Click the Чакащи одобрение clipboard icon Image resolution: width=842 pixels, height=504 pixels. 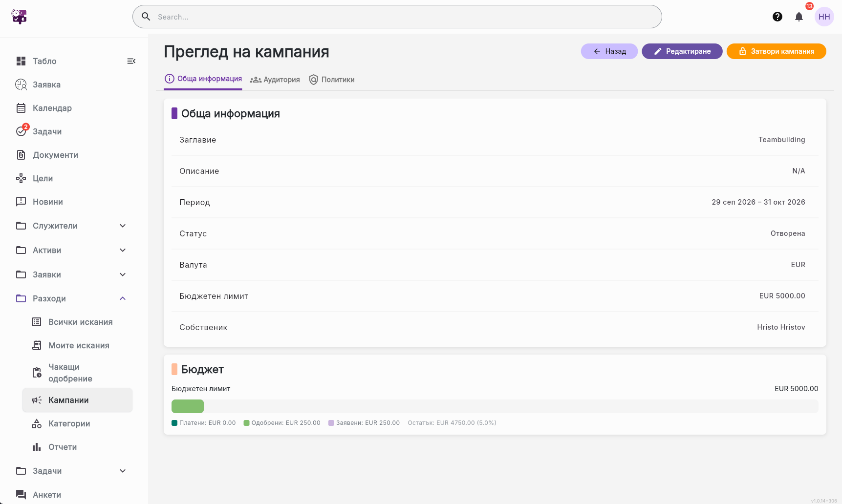pyautogui.click(x=37, y=373)
